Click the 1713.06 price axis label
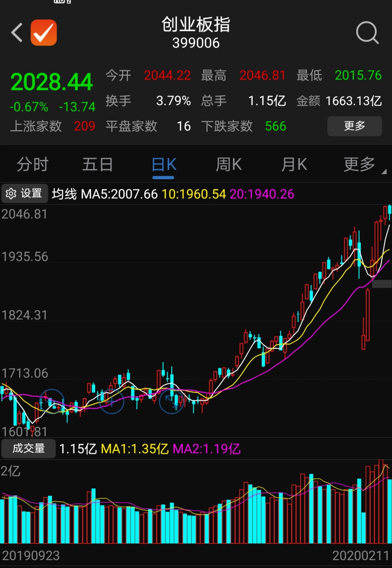This screenshot has width=392, height=568. click(x=25, y=373)
